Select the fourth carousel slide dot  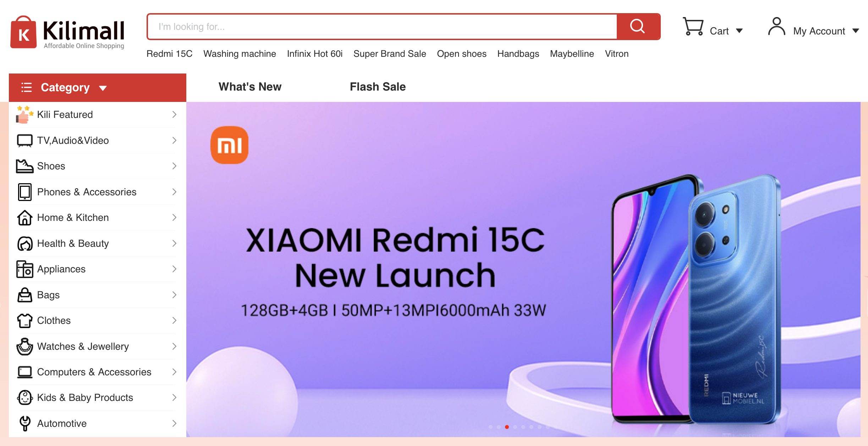pyautogui.click(x=515, y=427)
